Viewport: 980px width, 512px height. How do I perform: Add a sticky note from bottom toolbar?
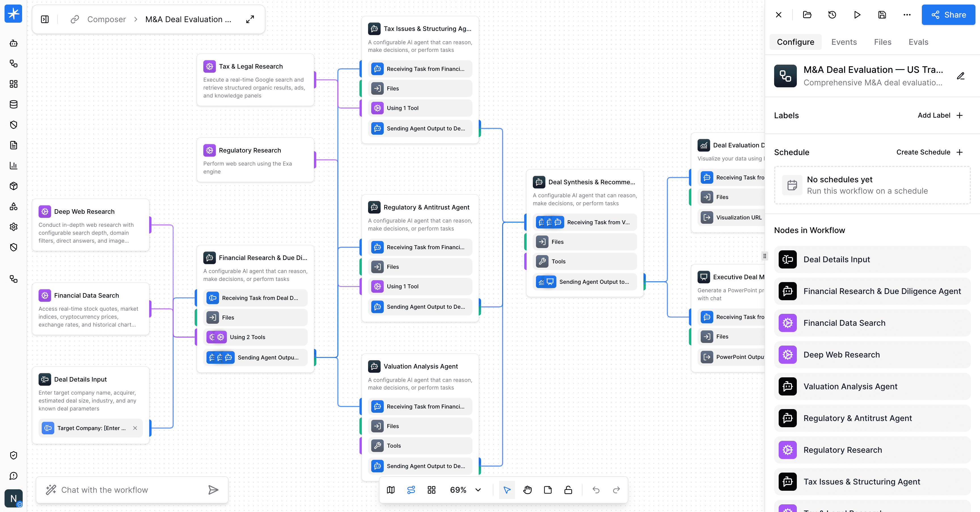pos(548,490)
